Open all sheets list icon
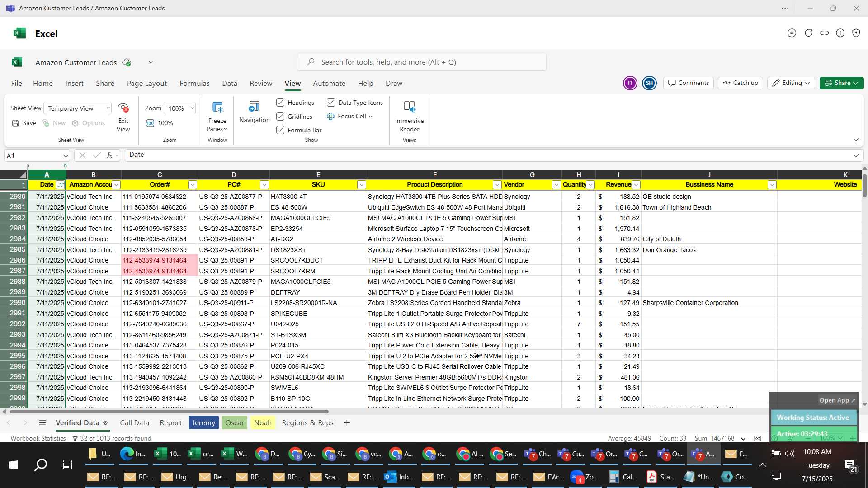 (x=42, y=422)
